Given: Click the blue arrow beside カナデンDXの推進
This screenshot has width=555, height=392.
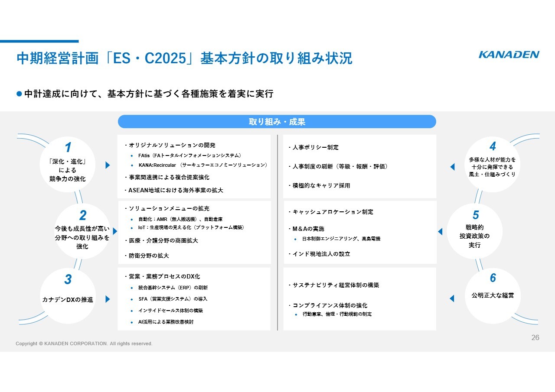Looking at the screenshot, I should tap(108, 299).
